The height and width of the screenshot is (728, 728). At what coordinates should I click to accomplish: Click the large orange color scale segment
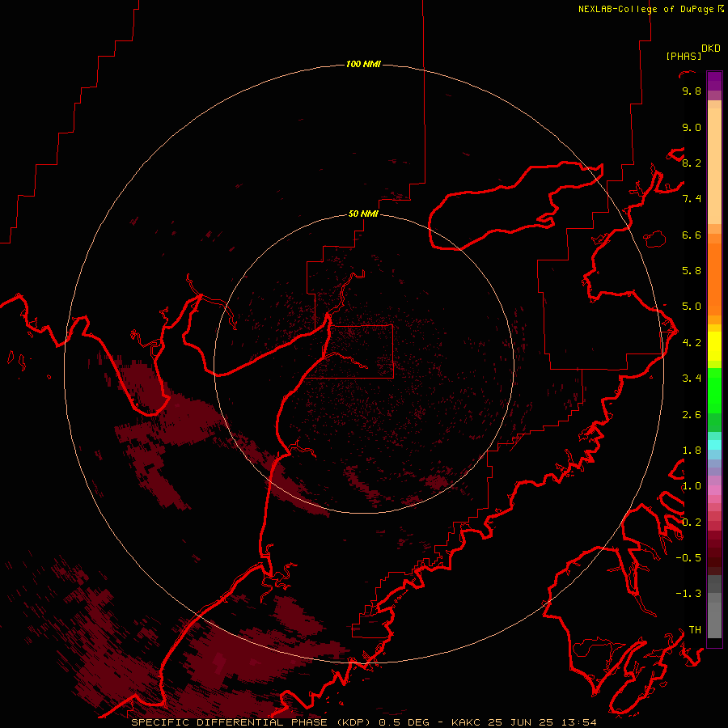pyautogui.click(x=714, y=280)
